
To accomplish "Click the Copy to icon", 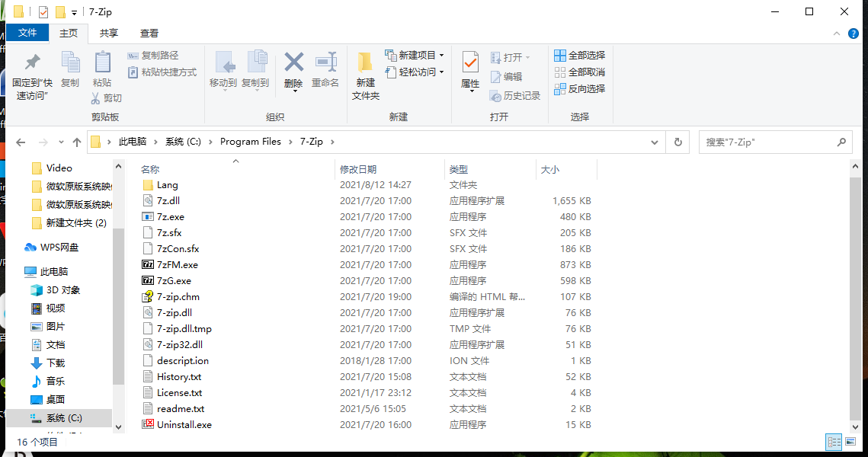I will [x=256, y=63].
